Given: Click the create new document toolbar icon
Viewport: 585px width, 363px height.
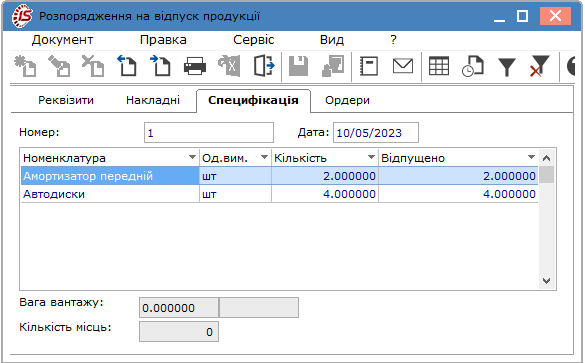Looking at the screenshot, I should pyautogui.click(x=25, y=66).
